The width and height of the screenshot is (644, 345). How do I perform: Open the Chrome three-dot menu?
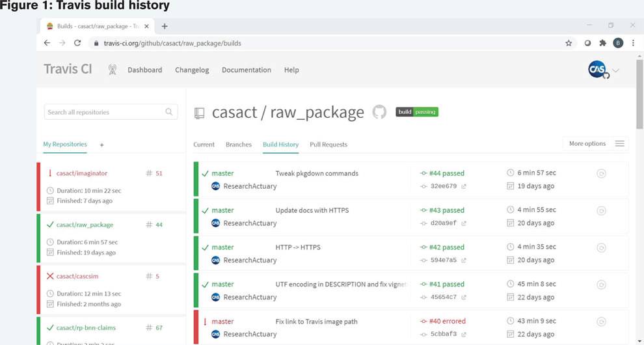pyautogui.click(x=633, y=43)
